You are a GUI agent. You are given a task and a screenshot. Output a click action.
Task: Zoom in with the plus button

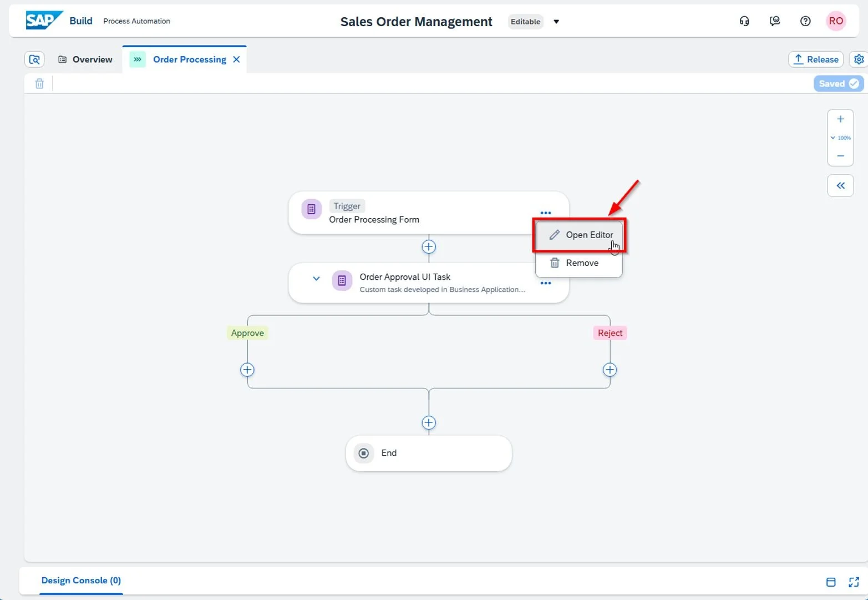[841, 119]
